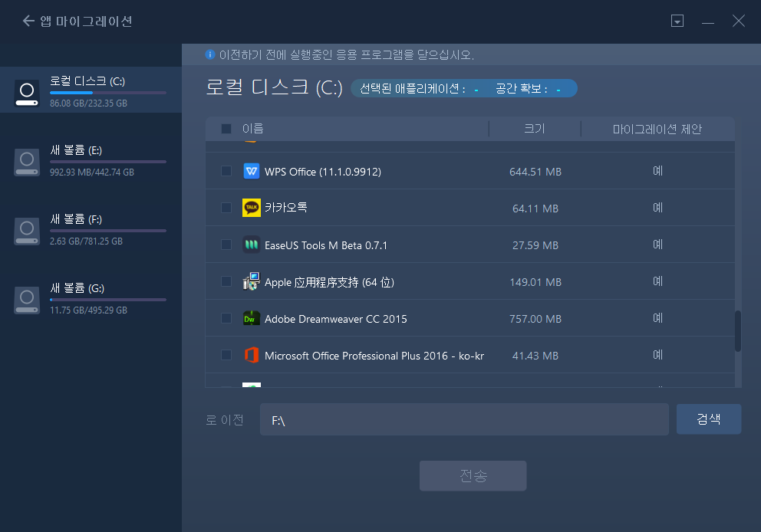Select the 로컬 디스크 (C:) drive icon
The height and width of the screenshot is (532, 761).
coord(27,92)
